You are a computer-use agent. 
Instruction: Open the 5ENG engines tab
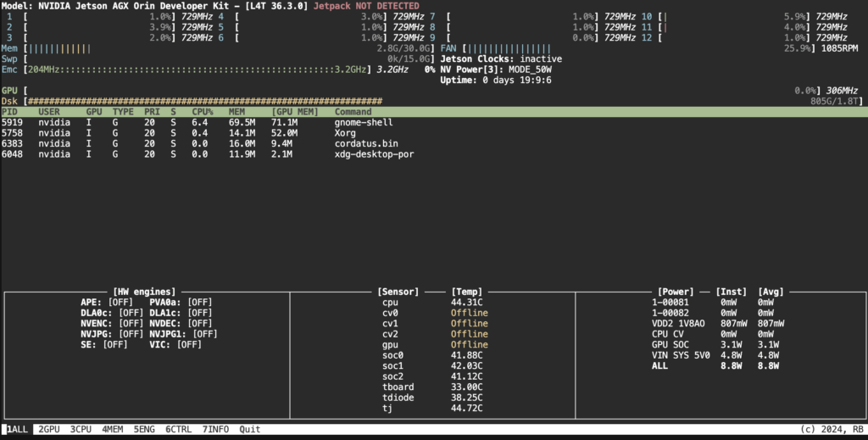144,429
